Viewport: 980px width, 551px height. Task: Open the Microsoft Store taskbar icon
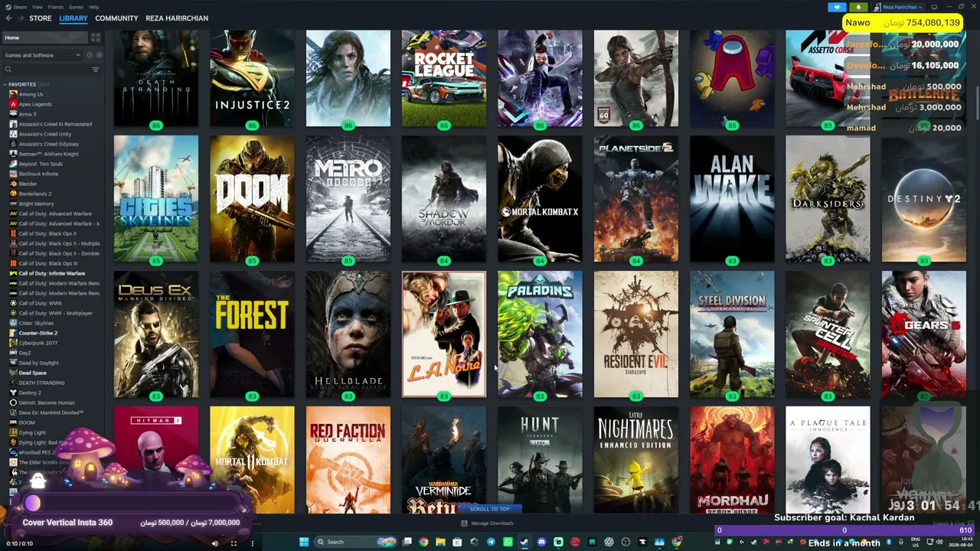click(x=457, y=542)
